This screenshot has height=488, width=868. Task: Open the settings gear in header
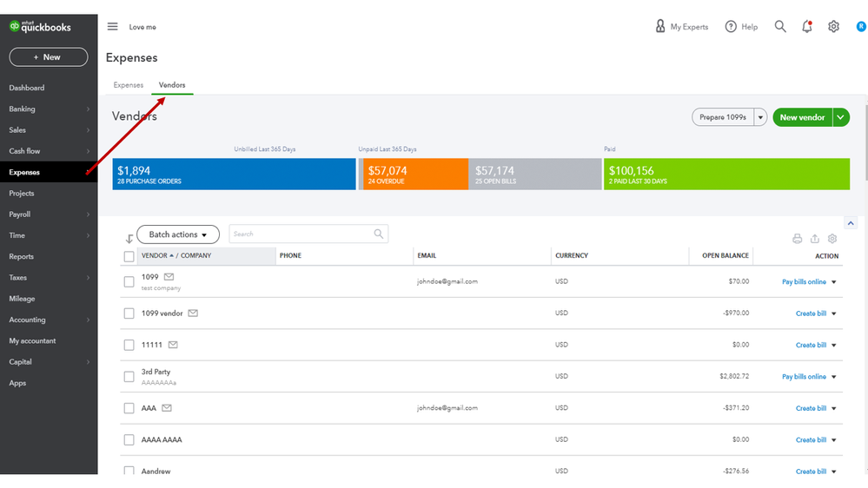(x=833, y=27)
